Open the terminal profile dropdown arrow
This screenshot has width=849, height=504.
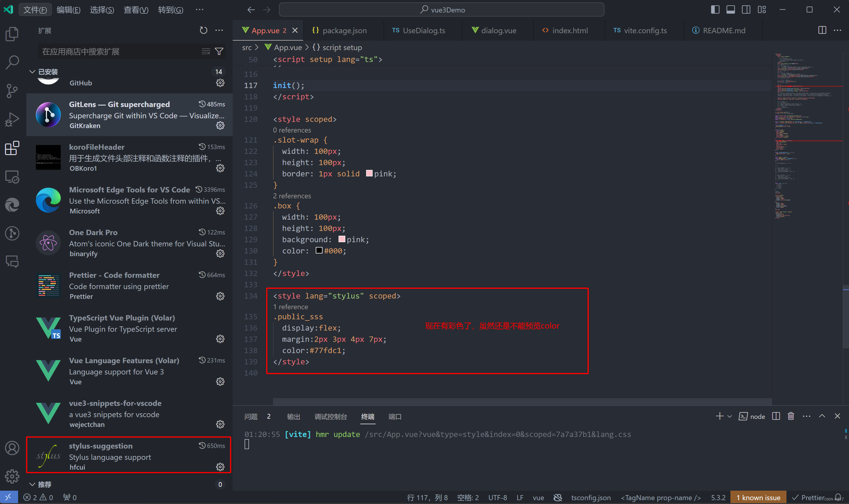click(x=730, y=416)
